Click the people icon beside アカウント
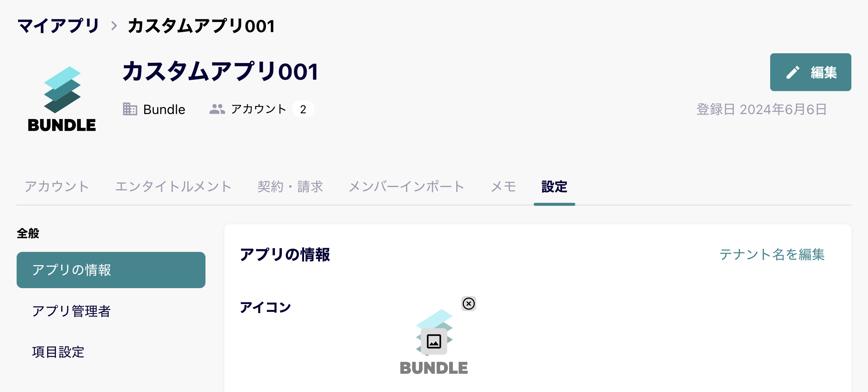This screenshot has height=392, width=868. (217, 109)
